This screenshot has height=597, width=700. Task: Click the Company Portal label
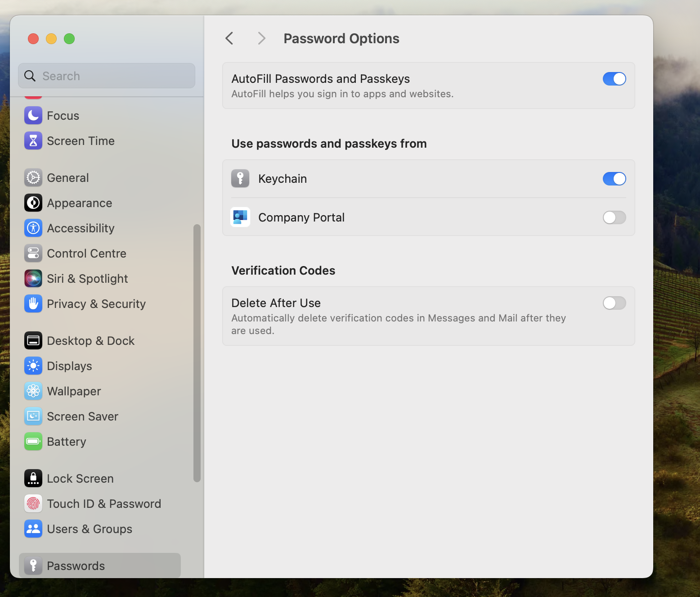(301, 217)
